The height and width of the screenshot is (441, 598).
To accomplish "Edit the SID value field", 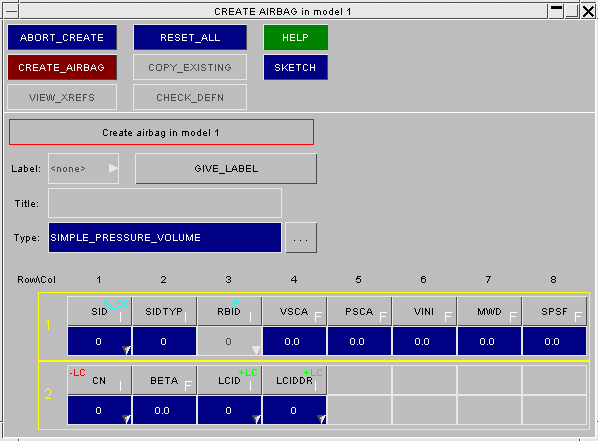I will [x=99, y=341].
